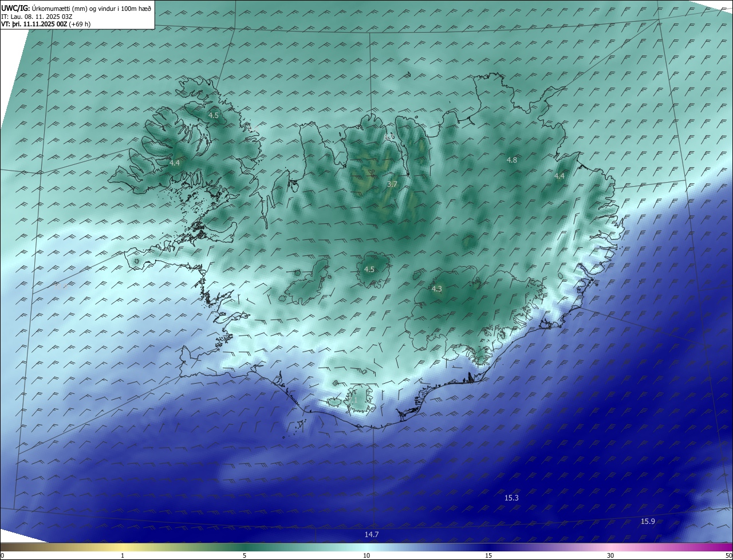Click the '0' tick label on the color scale

pyautogui.click(x=2, y=555)
